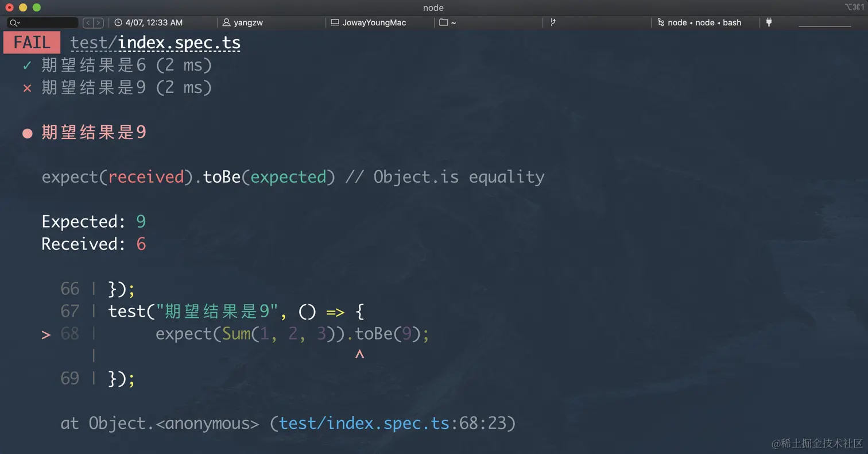Image resolution: width=868 pixels, height=454 pixels.
Task: Click the battery level graph line
Action: coord(824,25)
